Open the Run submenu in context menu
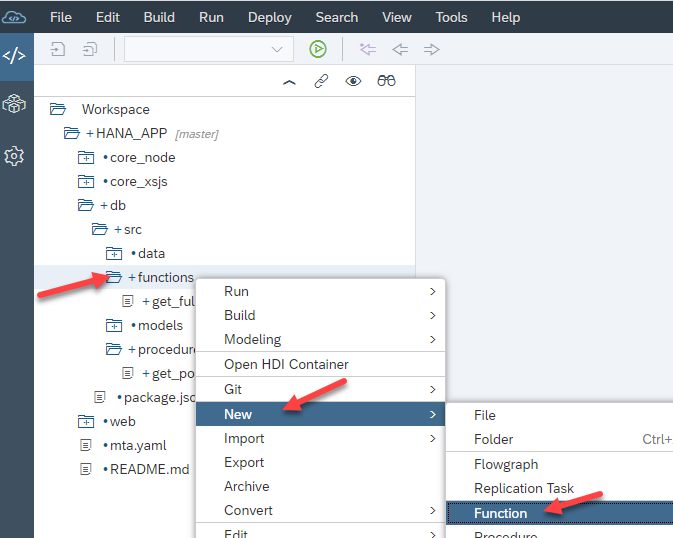The image size is (673, 538). [x=320, y=292]
